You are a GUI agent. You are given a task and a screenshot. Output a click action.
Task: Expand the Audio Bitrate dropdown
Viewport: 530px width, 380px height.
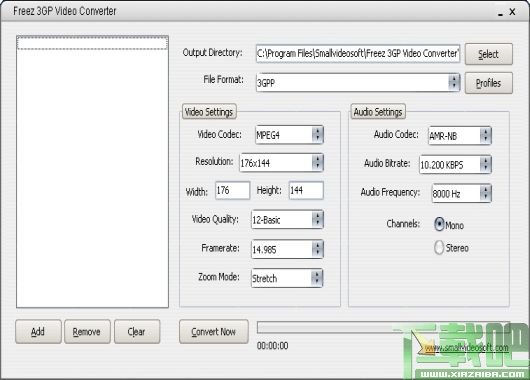[455, 164]
